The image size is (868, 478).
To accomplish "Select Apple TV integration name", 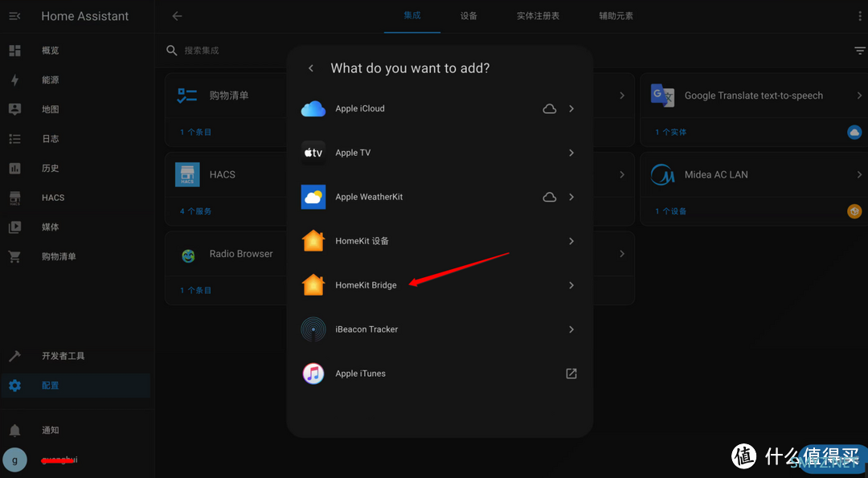I will point(353,153).
